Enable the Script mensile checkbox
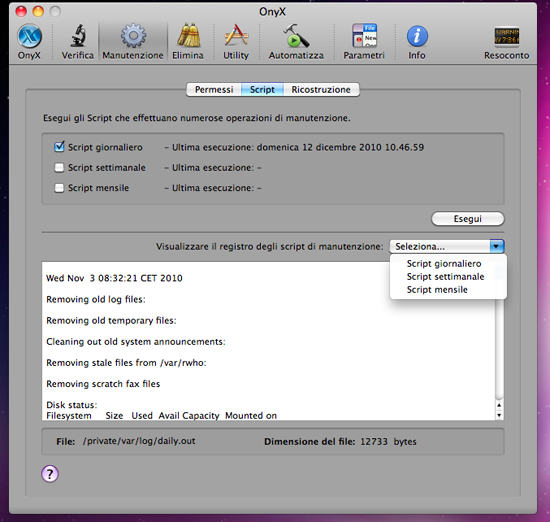The image size is (550, 522). [59, 188]
